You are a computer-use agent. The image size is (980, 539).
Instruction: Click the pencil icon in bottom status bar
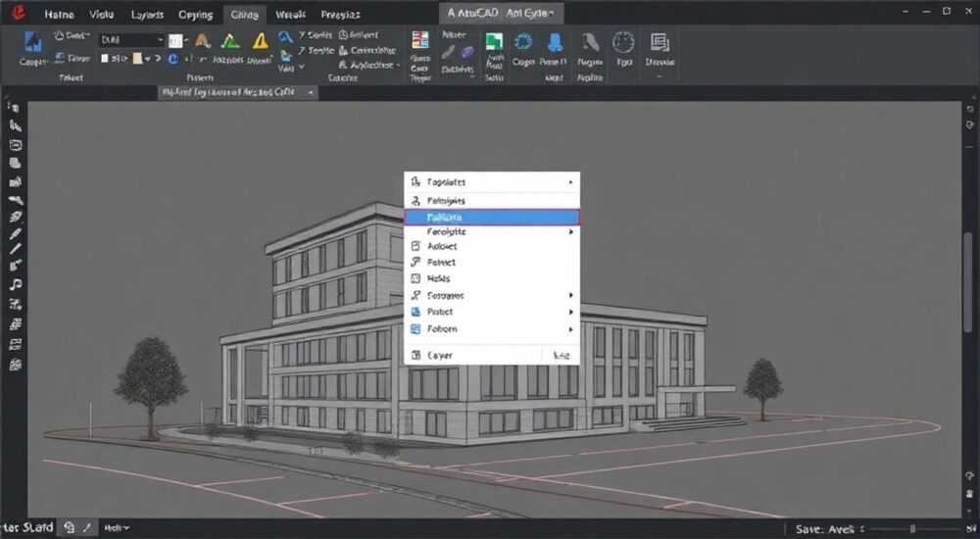tap(87, 528)
